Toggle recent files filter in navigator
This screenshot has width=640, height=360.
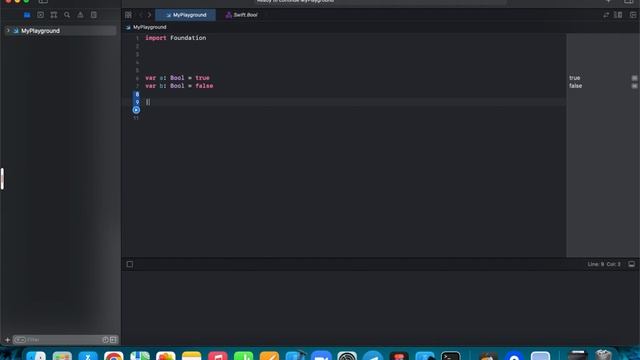point(105,340)
